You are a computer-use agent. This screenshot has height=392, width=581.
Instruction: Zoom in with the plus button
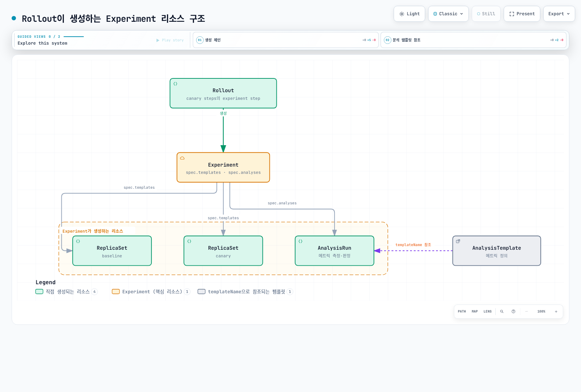(556, 311)
